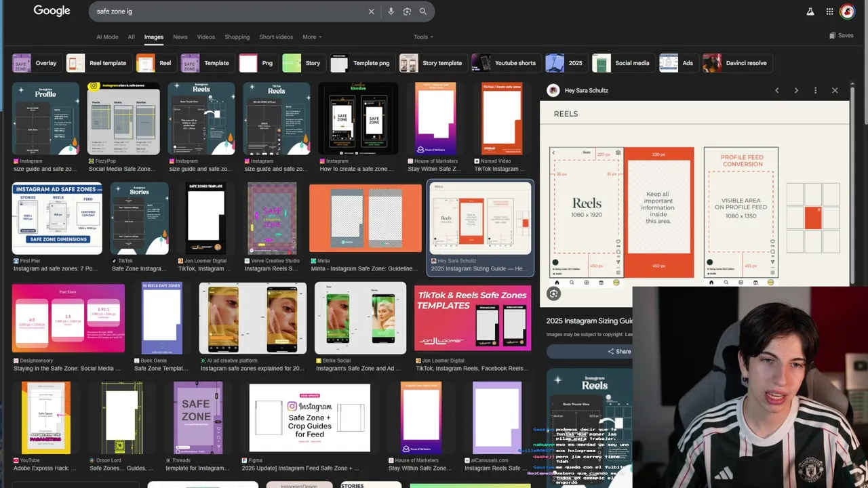Viewport: 868px width, 488px height.
Task: Filter by Reel chip
Action: click(x=155, y=63)
